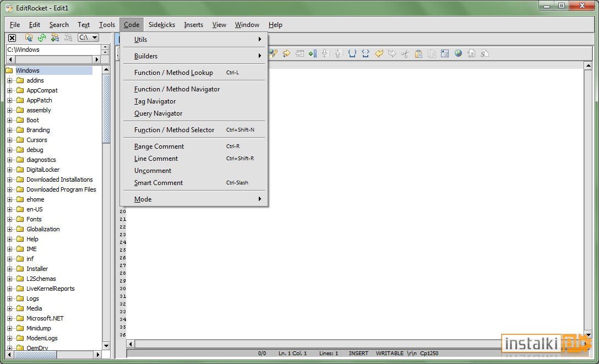Click the C:\Windows path field
Viewport: 599px width, 364px height.
[54, 50]
